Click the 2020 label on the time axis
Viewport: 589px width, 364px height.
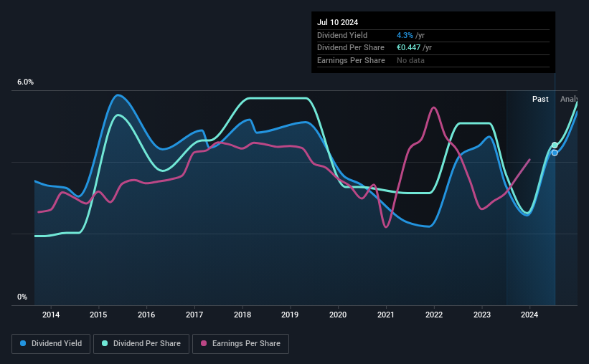point(338,315)
